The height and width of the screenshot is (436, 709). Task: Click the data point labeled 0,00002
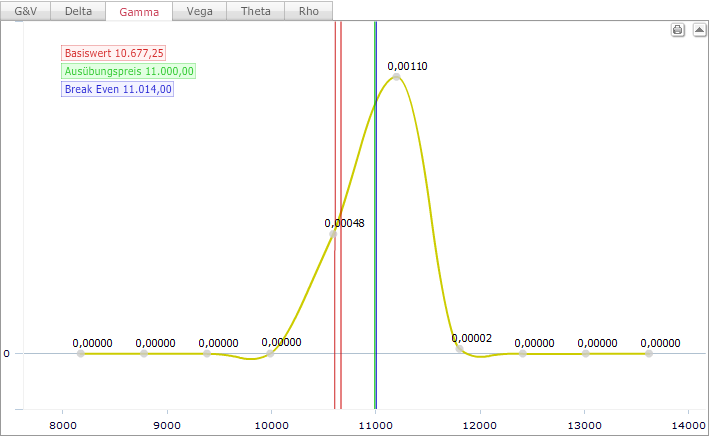pos(459,348)
